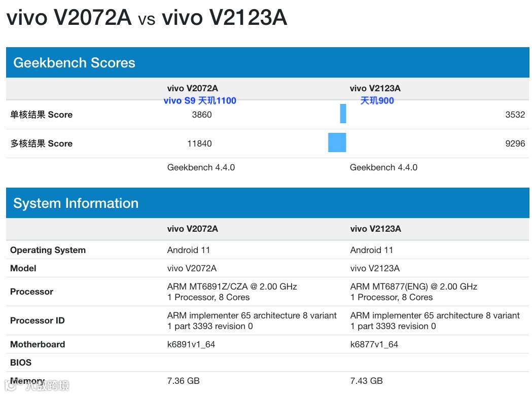Click Processor ID value in the V2072A column
The image size is (532, 395).
point(252,320)
